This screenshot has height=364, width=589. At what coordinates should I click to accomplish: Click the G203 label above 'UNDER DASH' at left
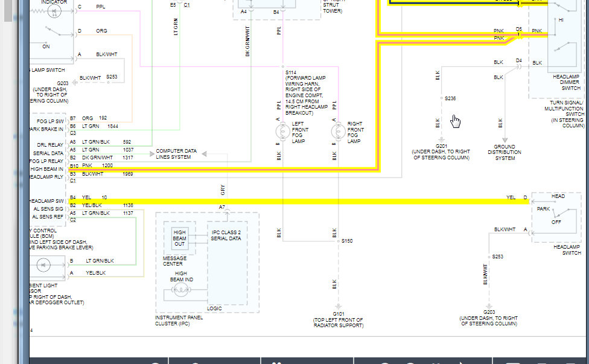coord(63,83)
